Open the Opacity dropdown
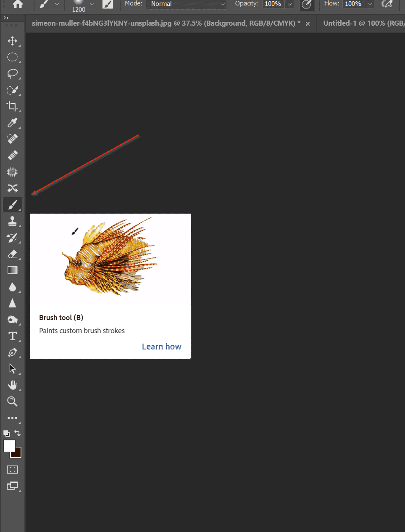Screen dimensions: 405x532 click(289, 4)
